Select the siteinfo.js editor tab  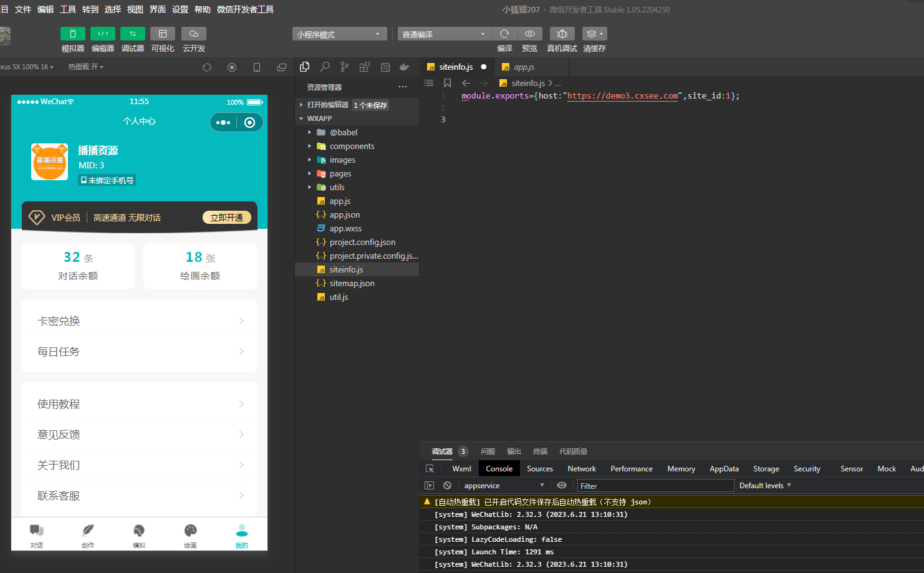point(457,67)
